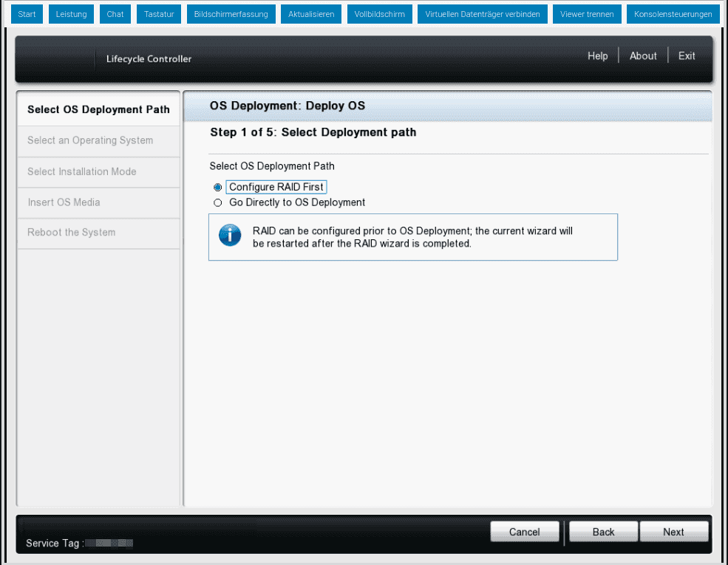Open Help in Lifecycle Controller header
Screen dimensions: 728x565
click(x=597, y=55)
